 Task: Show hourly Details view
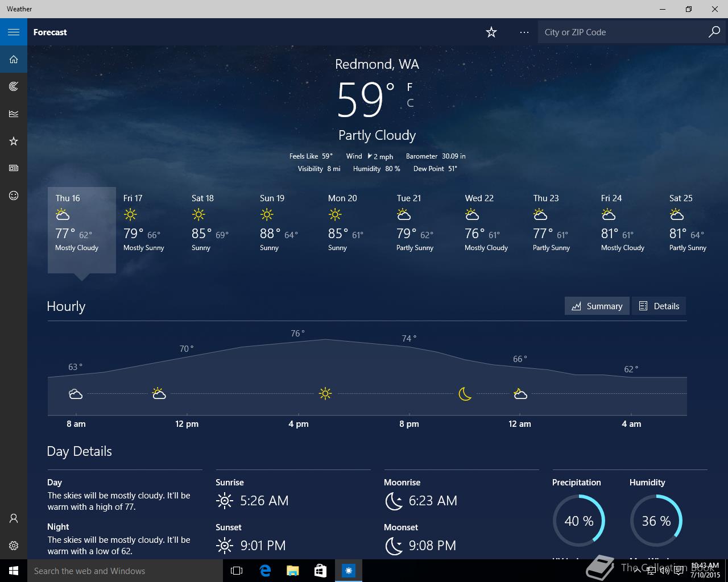[x=659, y=306]
